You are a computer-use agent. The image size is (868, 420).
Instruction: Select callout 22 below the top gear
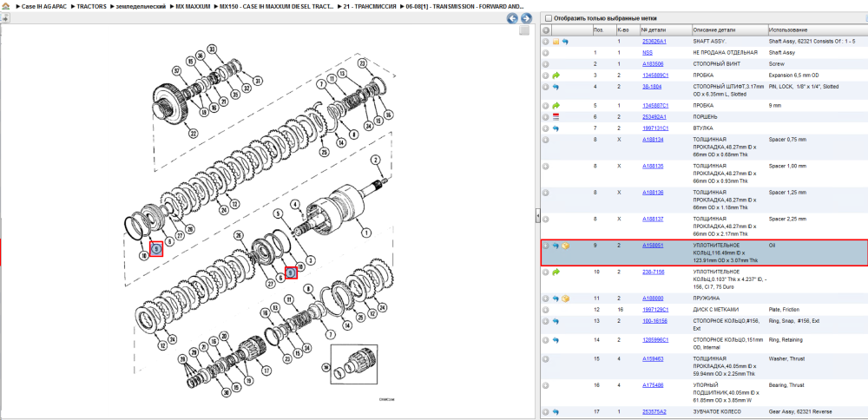[x=193, y=134]
